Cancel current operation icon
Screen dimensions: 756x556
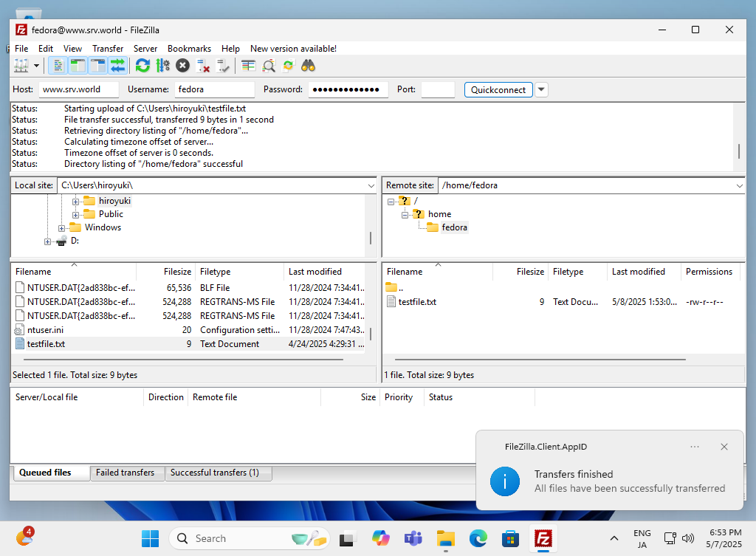click(183, 66)
